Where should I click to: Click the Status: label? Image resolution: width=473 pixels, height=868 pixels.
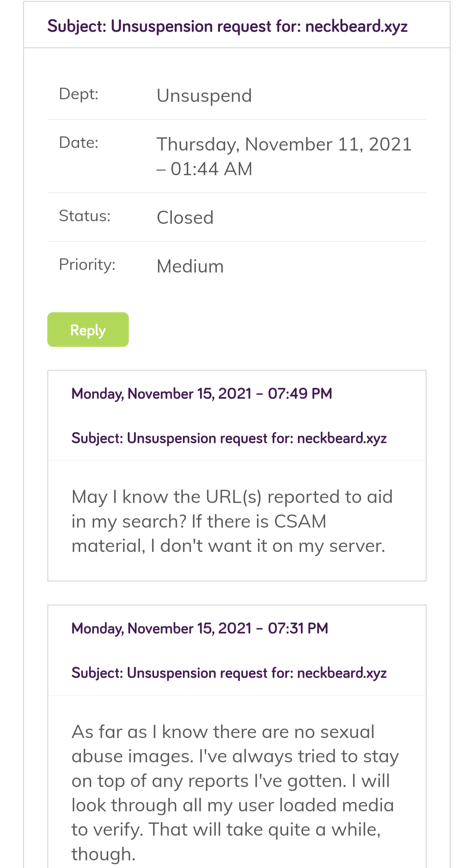coord(84,216)
